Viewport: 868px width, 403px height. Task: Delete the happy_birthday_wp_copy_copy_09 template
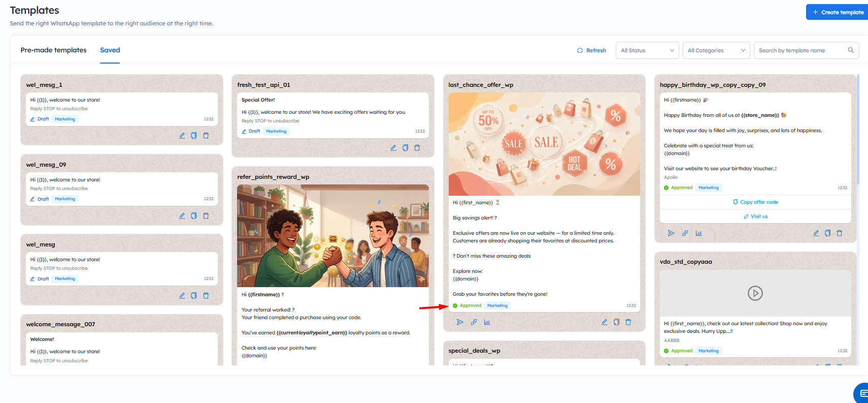[x=839, y=233]
